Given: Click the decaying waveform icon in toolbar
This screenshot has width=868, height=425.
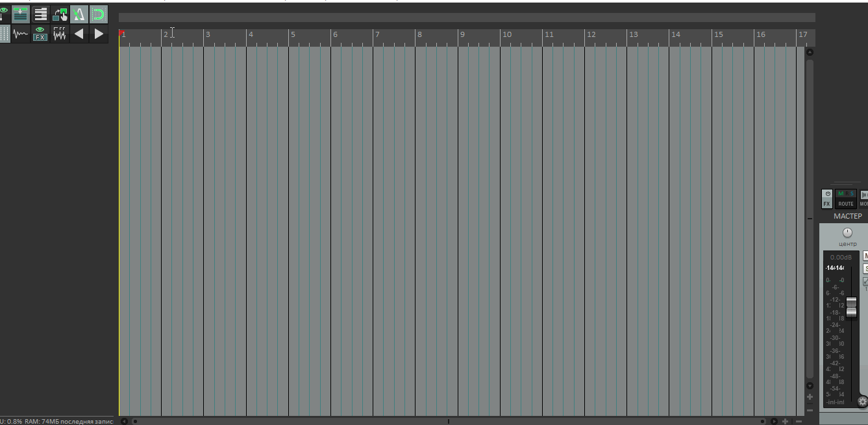Looking at the screenshot, I should (21, 34).
